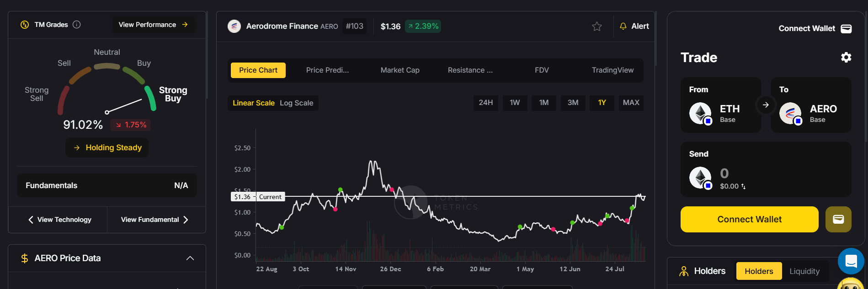Select Log Scale
This screenshot has width=868, height=289.
(297, 103)
